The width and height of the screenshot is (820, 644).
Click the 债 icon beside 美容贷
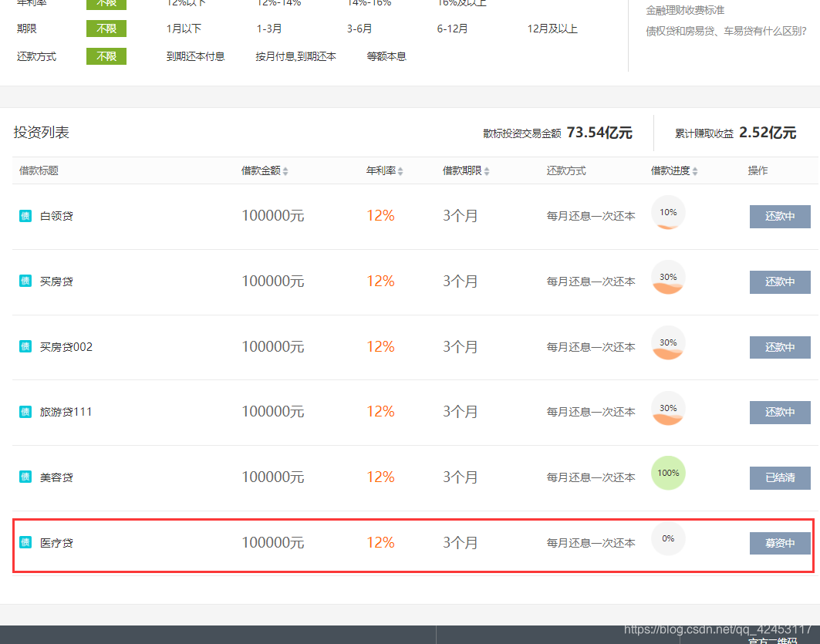click(25, 477)
